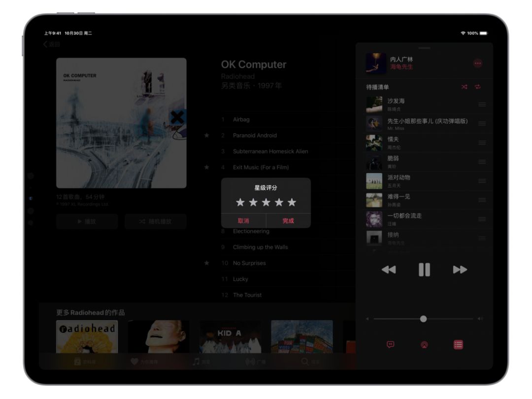Confirm the star rating with 完成

pyautogui.click(x=288, y=221)
